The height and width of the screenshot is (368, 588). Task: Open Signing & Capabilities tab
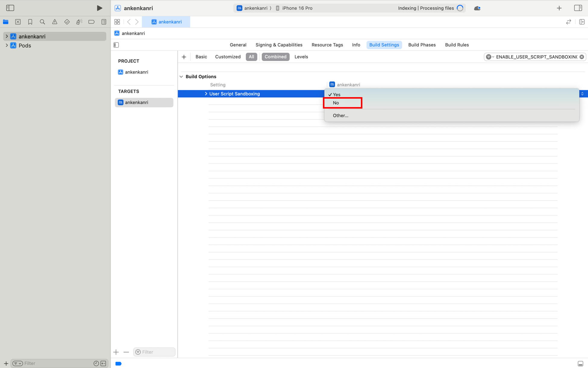tap(279, 45)
